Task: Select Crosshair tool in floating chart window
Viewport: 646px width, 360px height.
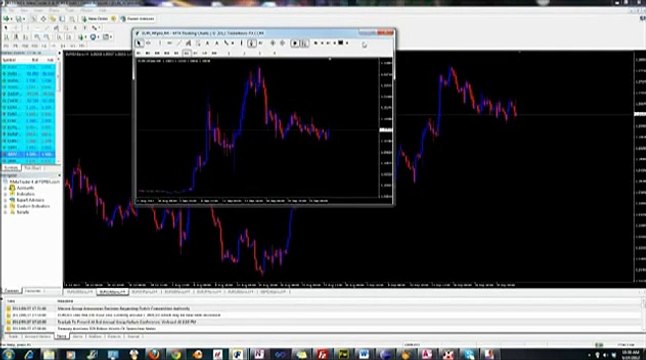Action: (148, 43)
